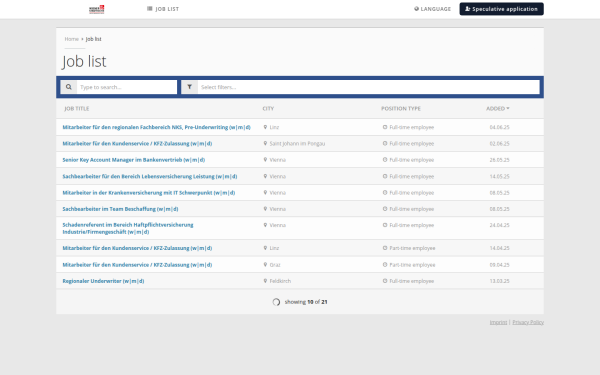Viewport: 600px width, 375px height.
Task: Open Krankenversicherung mit IT Schwerpunkt job
Action: click(x=148, y=193)
